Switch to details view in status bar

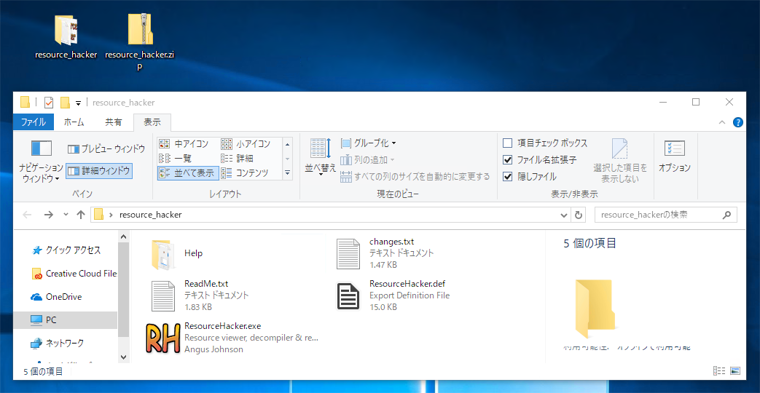click(718, 371)
